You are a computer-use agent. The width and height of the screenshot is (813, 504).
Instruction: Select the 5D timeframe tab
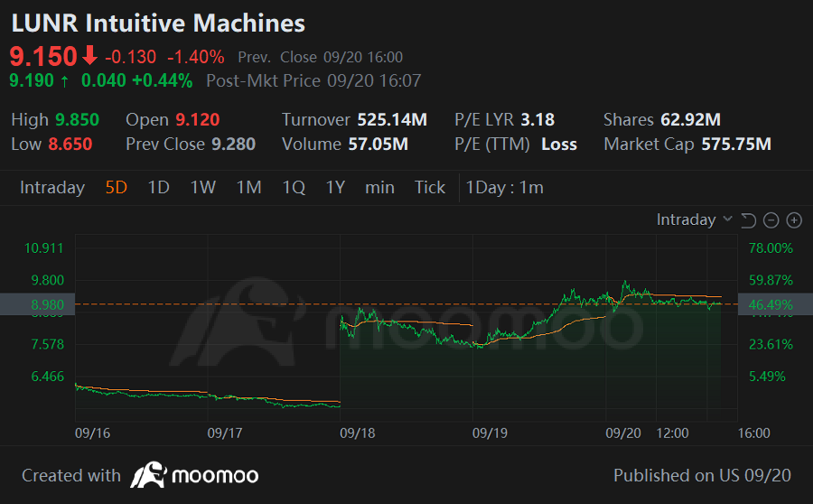pyautogui.click(x=117, y=187)
